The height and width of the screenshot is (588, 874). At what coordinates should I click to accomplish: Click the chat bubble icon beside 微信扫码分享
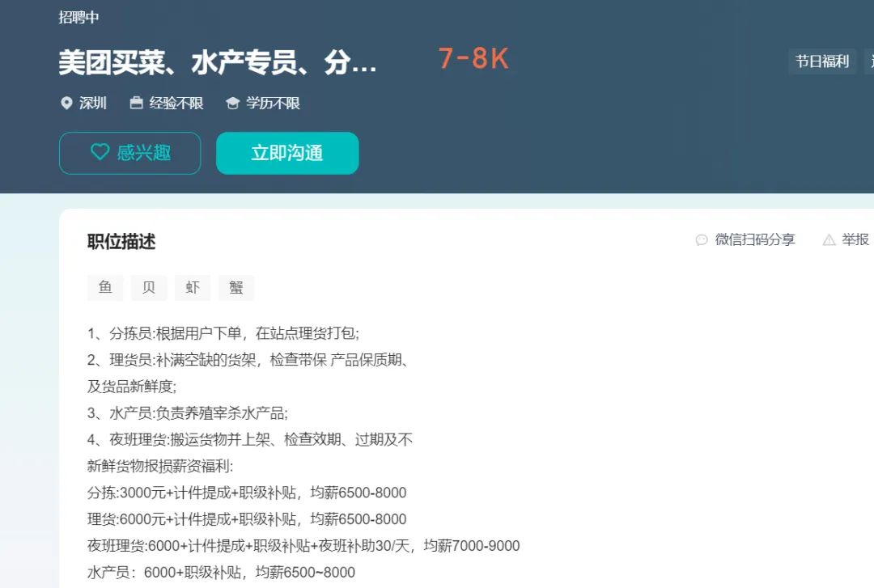tap(701, 239)
